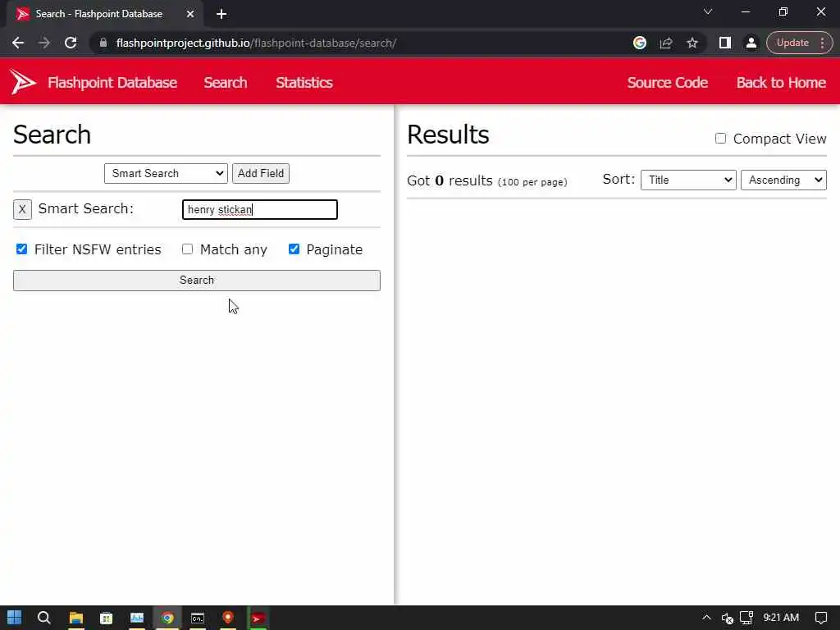Close the Flashpoint Database tab
840x630 pixels.
(190, 14)
